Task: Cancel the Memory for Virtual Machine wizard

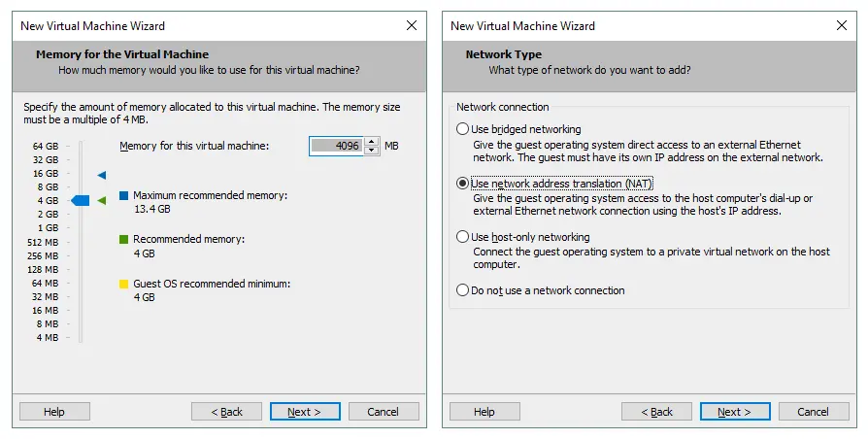Action: pyautogui.click(x=384, y=412)
